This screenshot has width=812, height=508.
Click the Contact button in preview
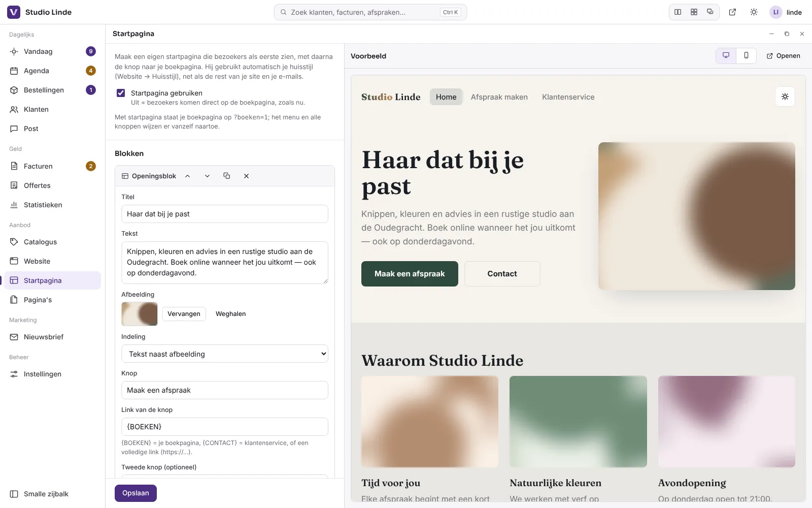click(502, 274)
